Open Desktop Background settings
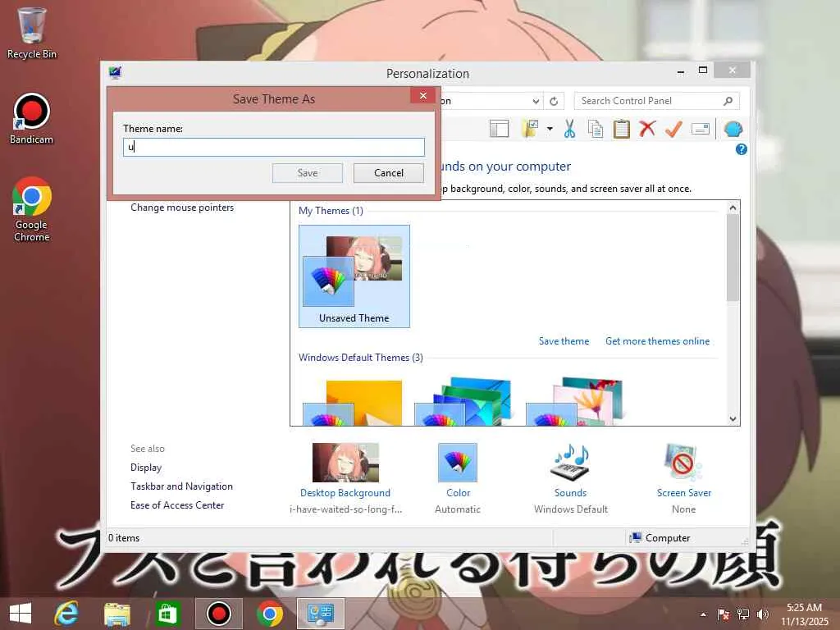This screenshot has height=630, width=840. coord(345,463)
